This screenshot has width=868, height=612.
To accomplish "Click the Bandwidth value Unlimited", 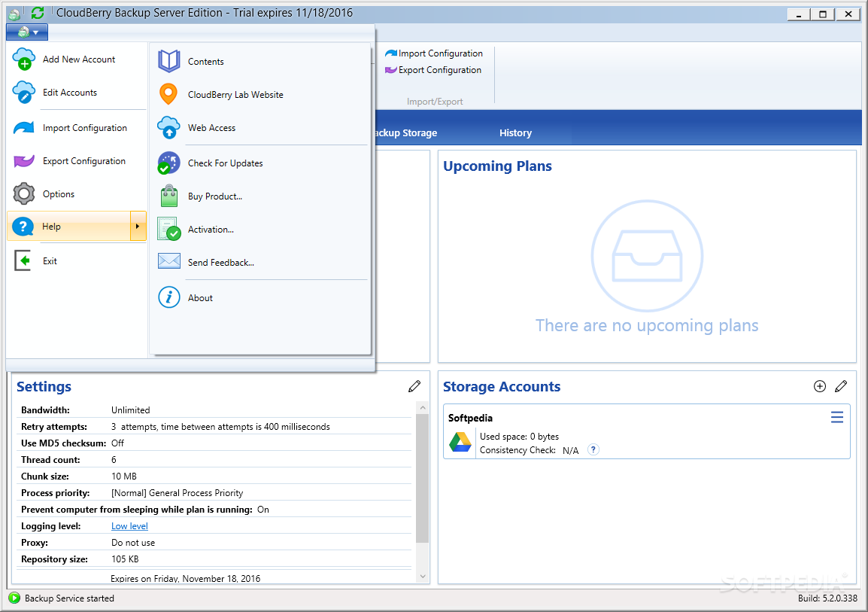I will tap(131, 410).
